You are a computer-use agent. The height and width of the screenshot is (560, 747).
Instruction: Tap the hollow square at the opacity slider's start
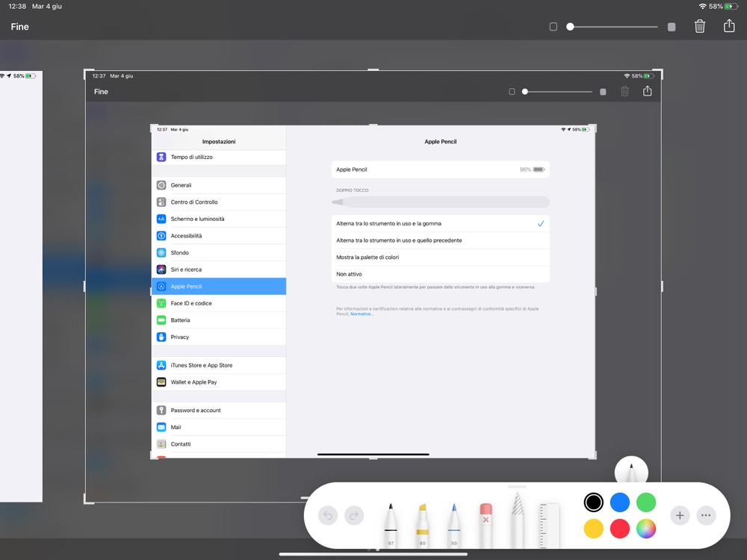tap(553, 27)
